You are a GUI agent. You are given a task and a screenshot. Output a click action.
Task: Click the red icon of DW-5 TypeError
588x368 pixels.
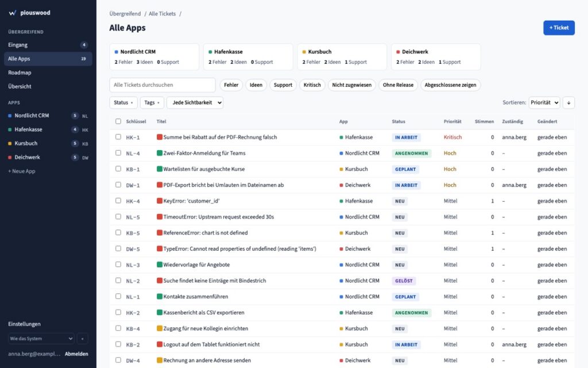(160, 248)
